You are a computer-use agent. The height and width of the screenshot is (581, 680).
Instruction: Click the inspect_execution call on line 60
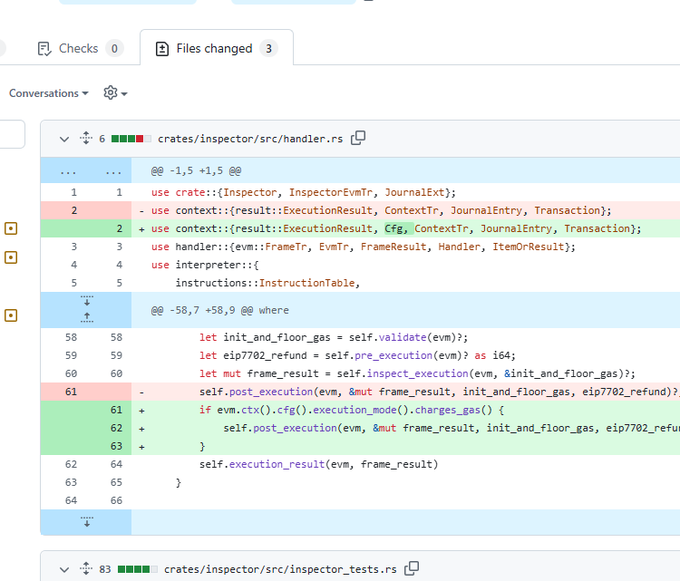click(417, 374)
